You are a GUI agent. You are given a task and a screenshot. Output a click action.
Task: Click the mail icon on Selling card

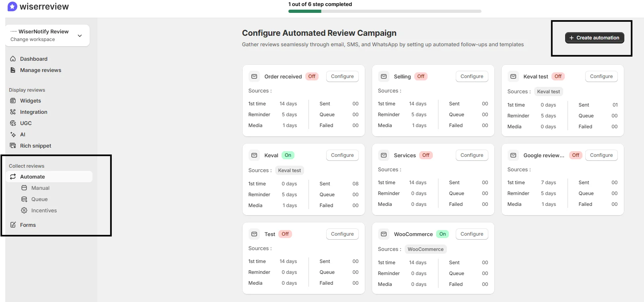pyautogui.click(x=384, y=76)
